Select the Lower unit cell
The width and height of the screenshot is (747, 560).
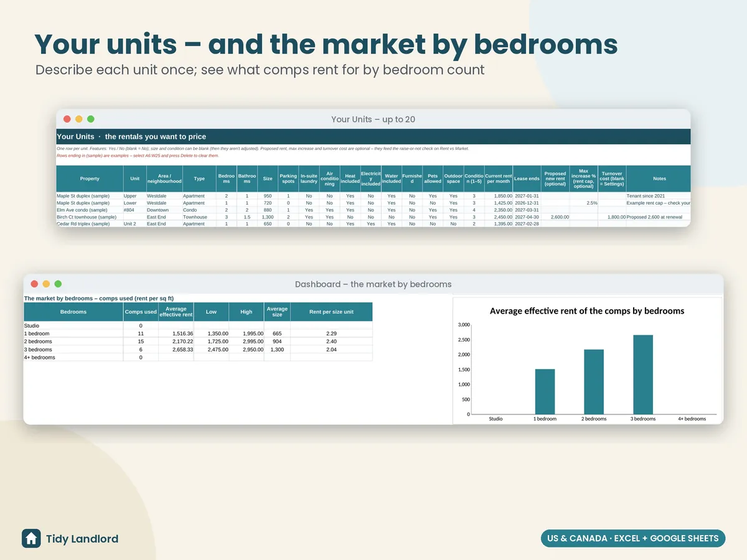click(x=134, y=203)
